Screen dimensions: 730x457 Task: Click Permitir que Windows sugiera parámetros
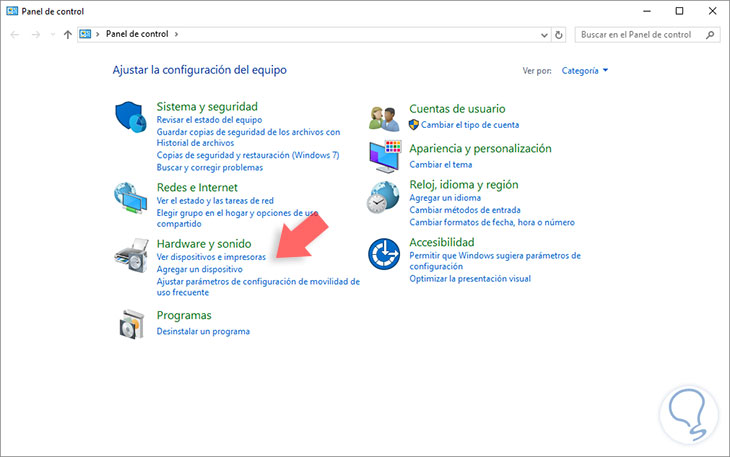495,261
